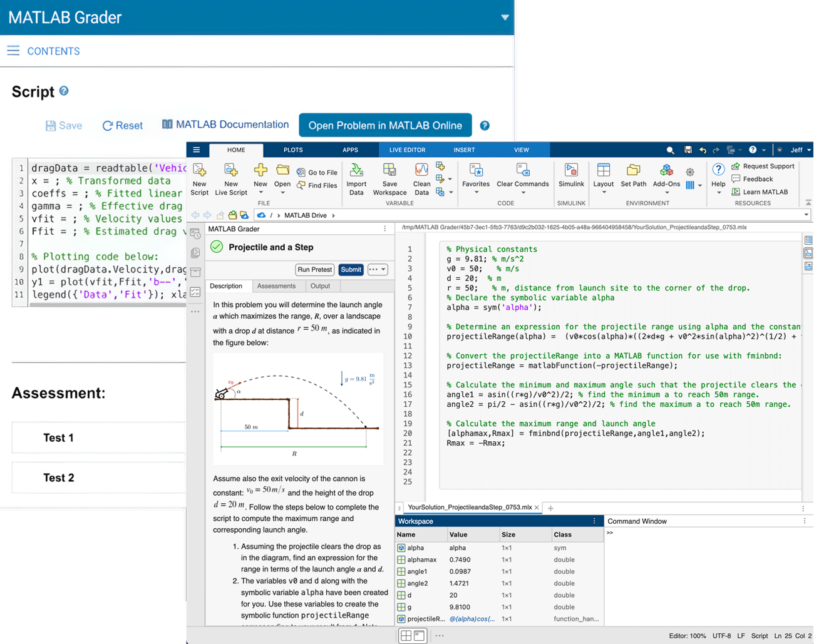This screenshot has width=814, height=644.
Task: Click the Run Pretest button
Action: (x=314, y=270)
